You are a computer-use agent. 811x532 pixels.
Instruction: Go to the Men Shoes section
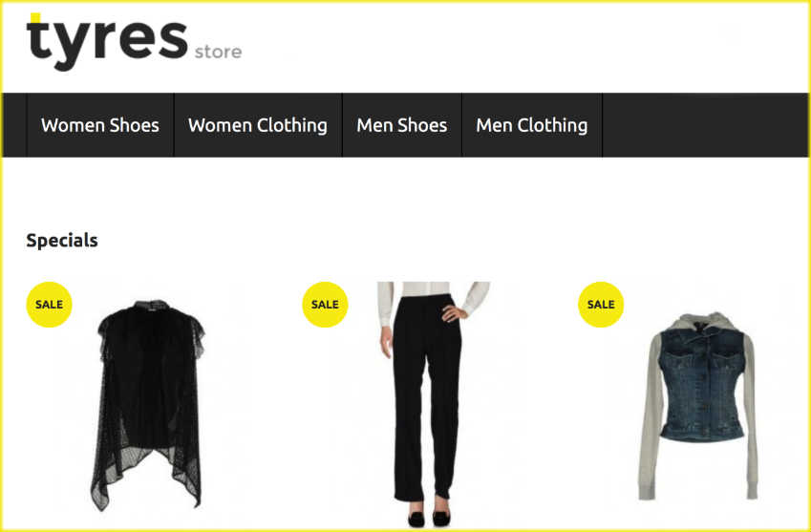tap(402, 125)
